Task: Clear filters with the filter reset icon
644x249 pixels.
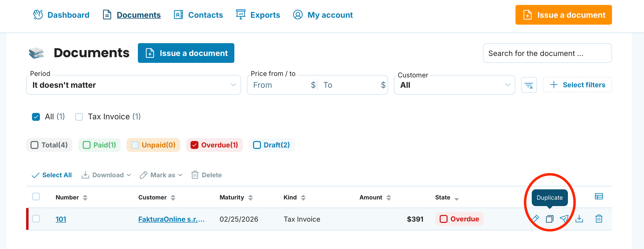Action: pyautogui.click(x=529, y=85)
